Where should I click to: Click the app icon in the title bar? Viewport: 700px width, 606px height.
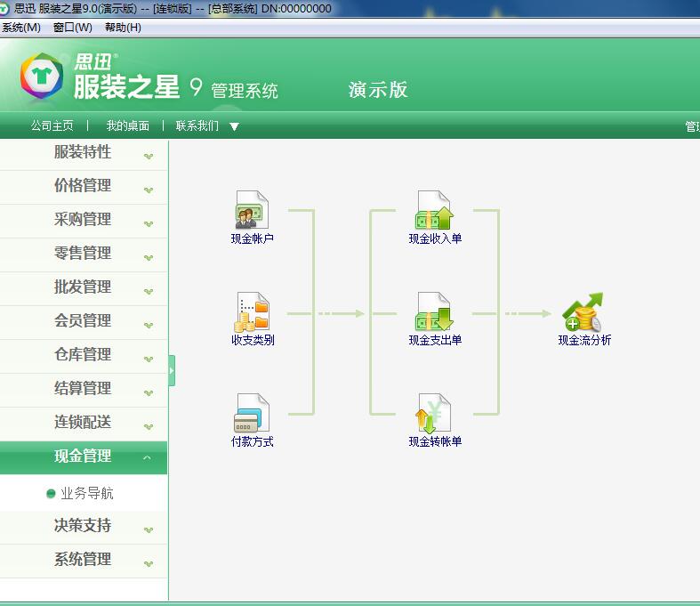point(4,8)
